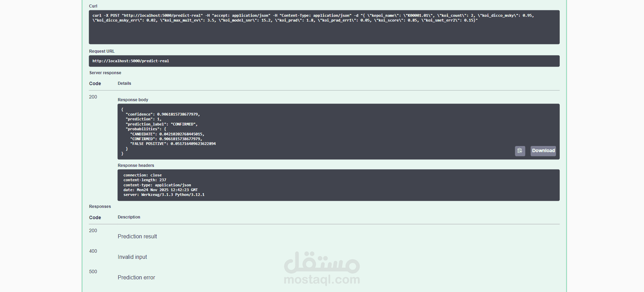Click the "prediction": 1 line
The width and height of the screenshot is (644, 292).
point(143,119)
